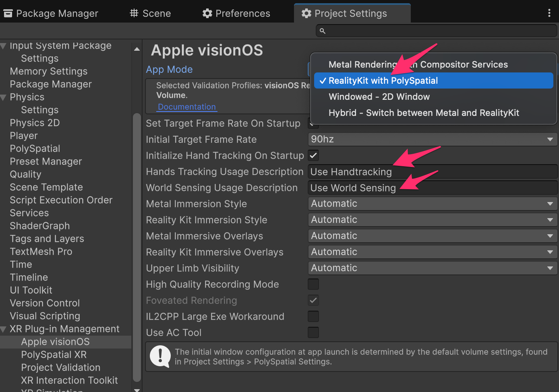559x392 pixels.
Task: Open the Initial Target Frame Rate dropdown
Action: tap(433, 139)
